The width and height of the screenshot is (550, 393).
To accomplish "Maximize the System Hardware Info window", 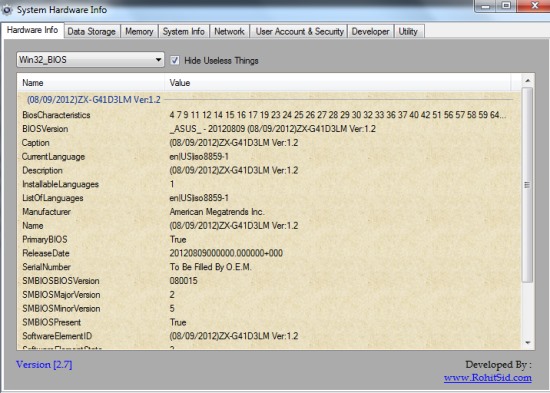I will (x=505, y=6).
